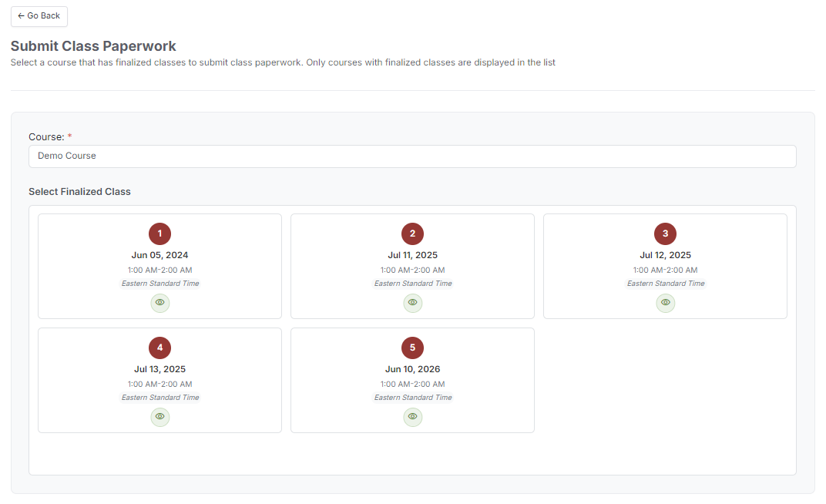Image resolution: width=826 pixels, height=504 pixels.
Task: Click the Jul 12, 2025 date text
Action: (665, 255)
